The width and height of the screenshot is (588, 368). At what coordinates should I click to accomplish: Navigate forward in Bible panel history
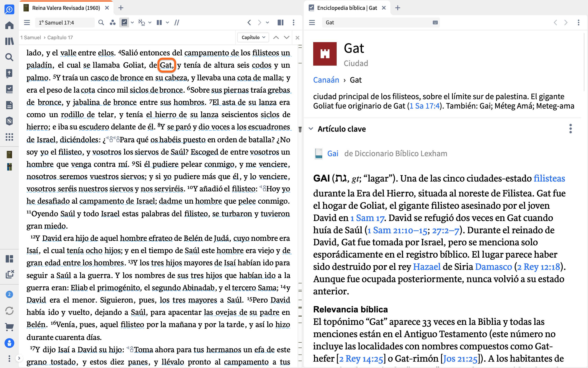point(259,23)
